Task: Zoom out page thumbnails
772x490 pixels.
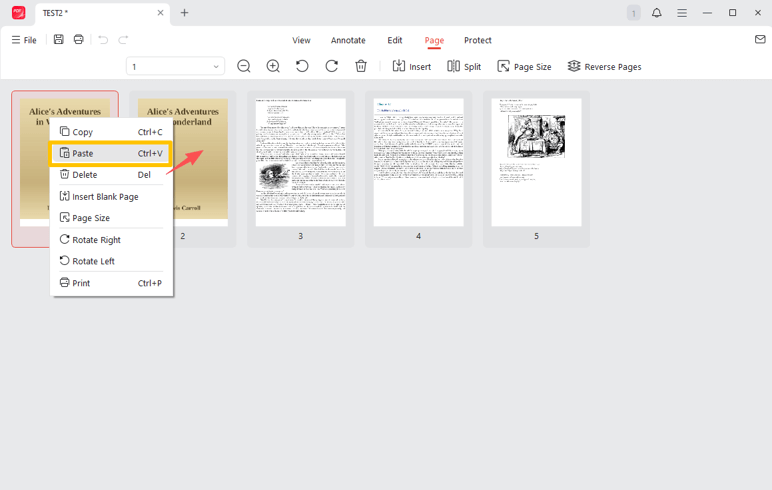Action: point(244,66)
